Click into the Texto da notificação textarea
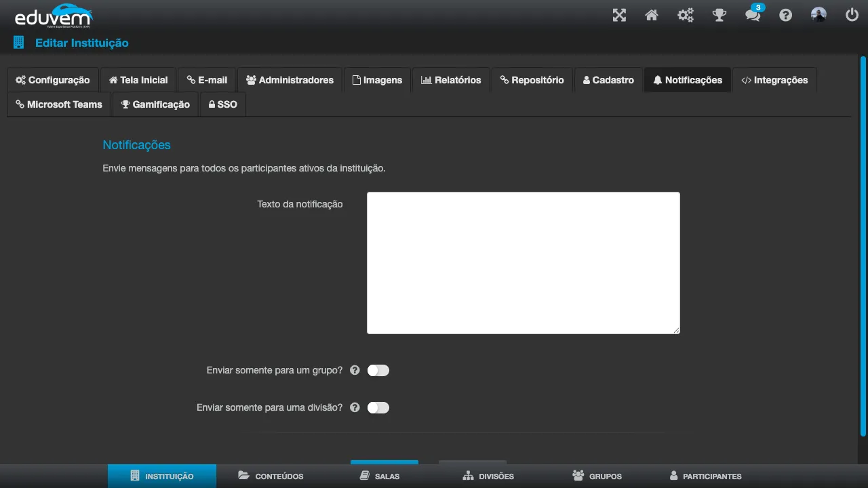Viewport: 868px width, 488px height. click(x=523, y=263)
